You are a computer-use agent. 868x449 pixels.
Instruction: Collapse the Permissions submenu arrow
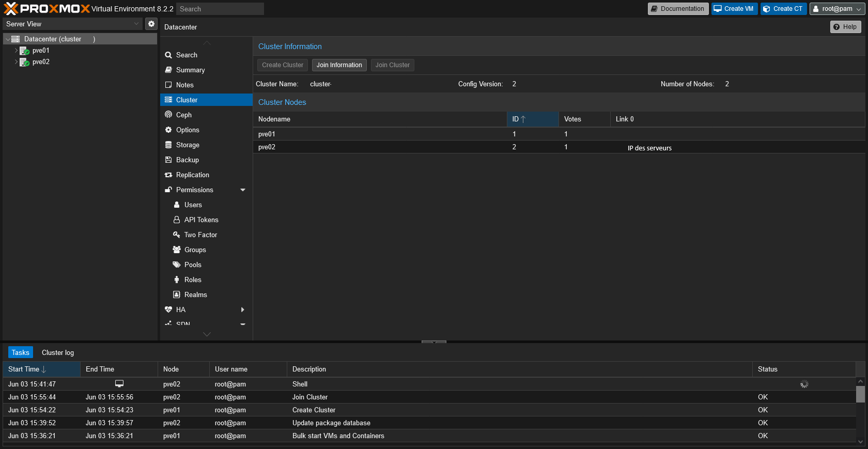[243, 190]
